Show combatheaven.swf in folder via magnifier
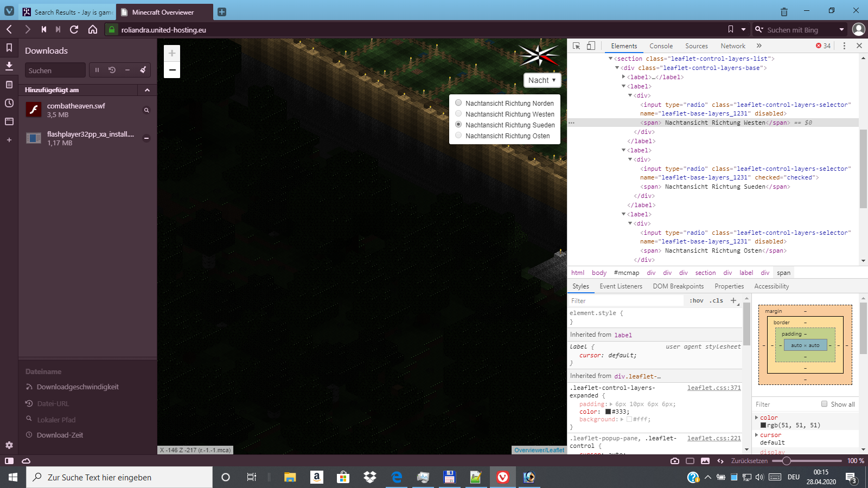This screenshot has width=868, height=488. [146, 110]
